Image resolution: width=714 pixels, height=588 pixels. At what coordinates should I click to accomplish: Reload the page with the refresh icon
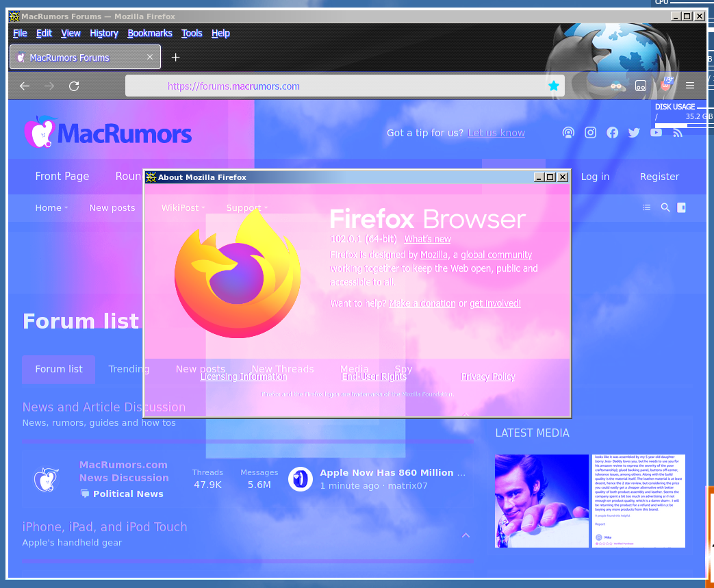click(x=74, y=86)
